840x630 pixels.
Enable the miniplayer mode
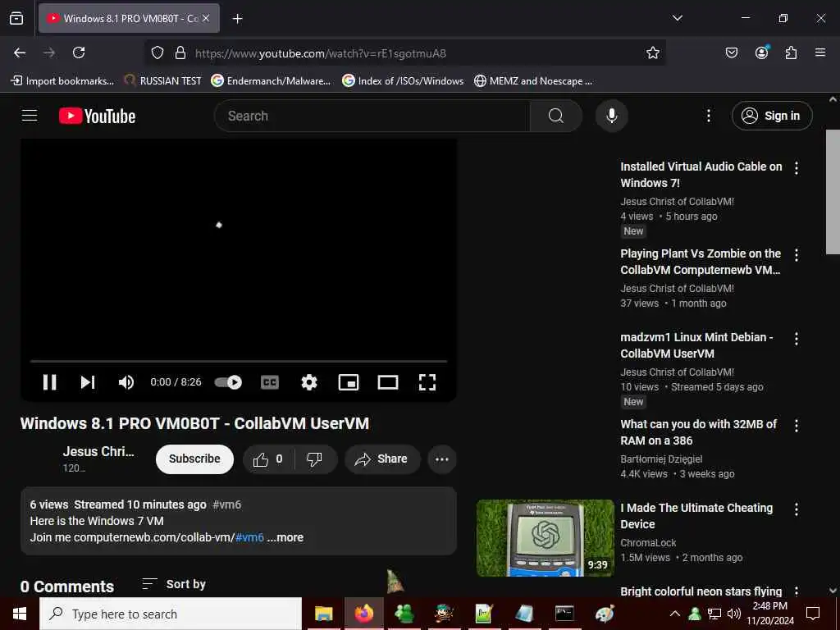349,382
